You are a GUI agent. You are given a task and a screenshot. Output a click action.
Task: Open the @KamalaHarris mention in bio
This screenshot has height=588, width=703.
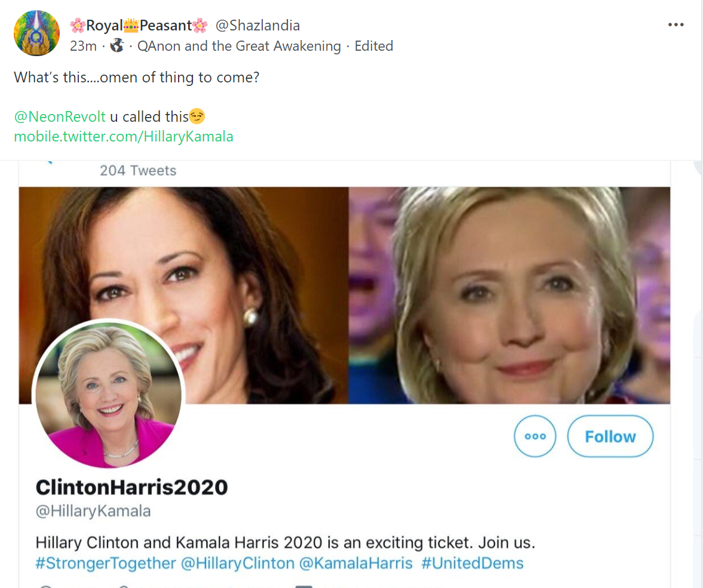[x=356, y=564]
